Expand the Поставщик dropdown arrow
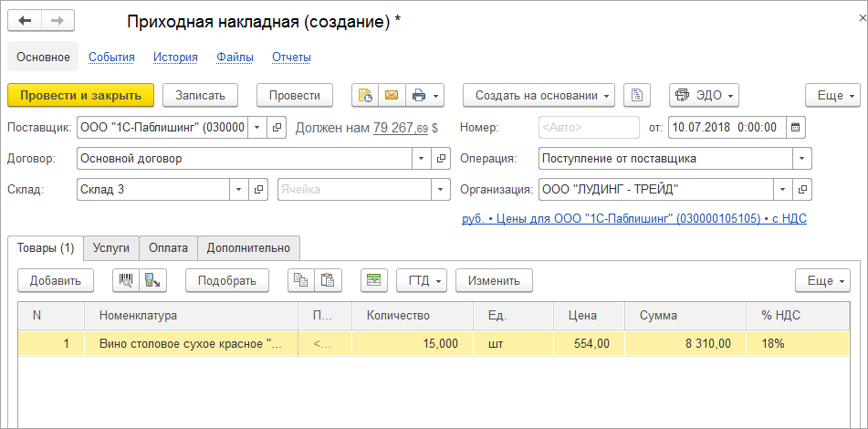This screenshot has width=868, height=429. pos(256,127)
